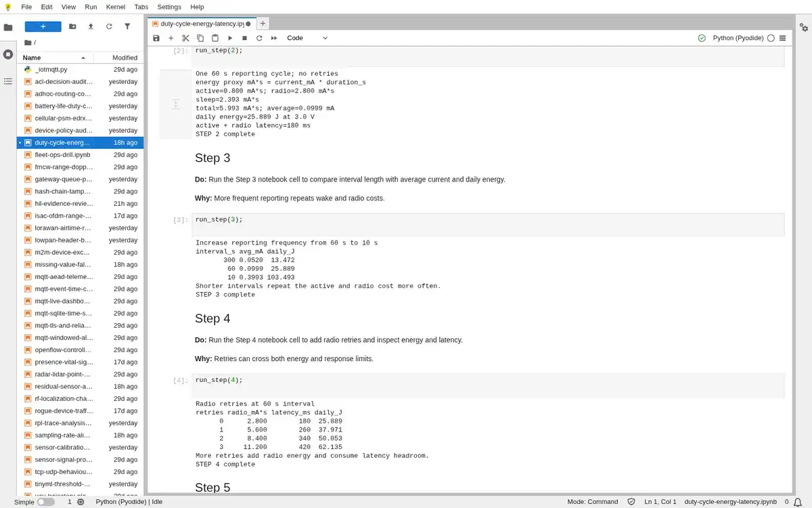Click the kernel trusted status icon
Viewport: 812px width, 508px height.
702,38
